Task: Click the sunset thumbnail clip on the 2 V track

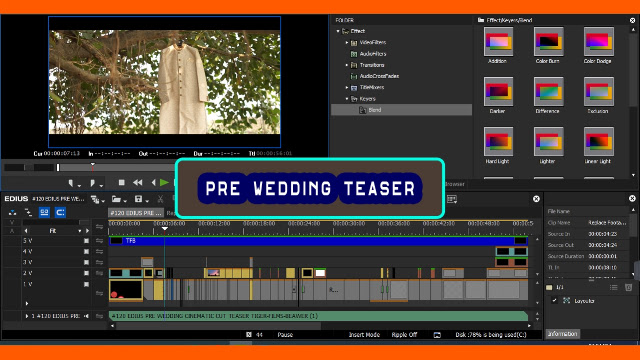Action: coord(214,273)
